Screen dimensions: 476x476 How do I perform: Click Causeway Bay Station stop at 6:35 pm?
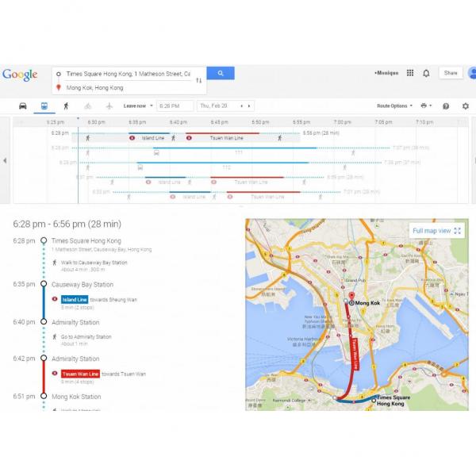[83, 285]
